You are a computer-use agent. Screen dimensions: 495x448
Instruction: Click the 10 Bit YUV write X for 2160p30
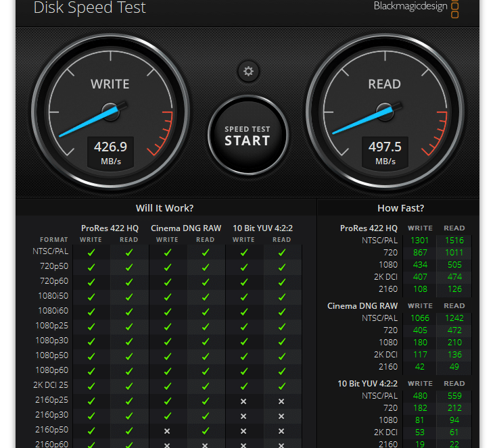click(243, 416)
